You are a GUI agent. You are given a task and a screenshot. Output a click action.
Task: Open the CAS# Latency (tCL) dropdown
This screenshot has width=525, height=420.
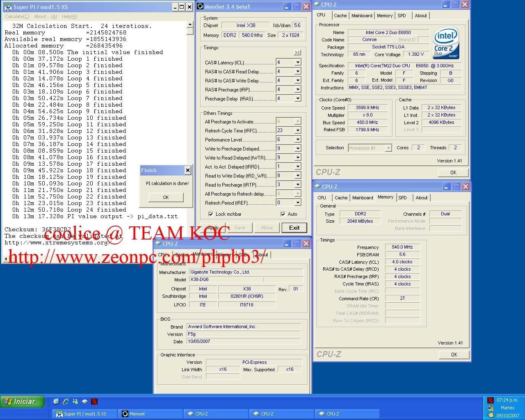point(298,62)
